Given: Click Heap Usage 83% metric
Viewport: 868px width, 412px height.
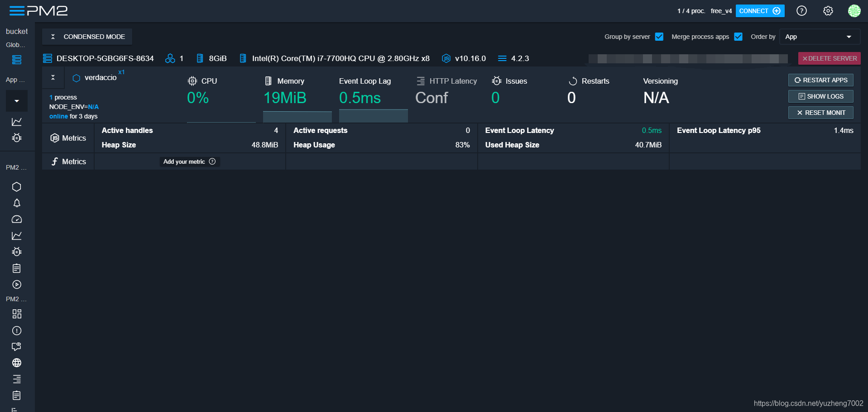Looking at the screenshot, I should click(x=382, y=145).
